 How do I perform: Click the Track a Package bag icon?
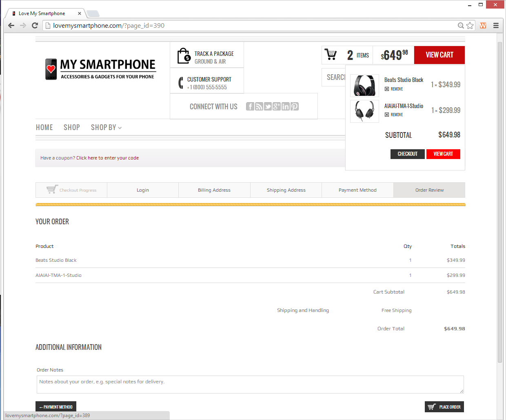point(184,56)
